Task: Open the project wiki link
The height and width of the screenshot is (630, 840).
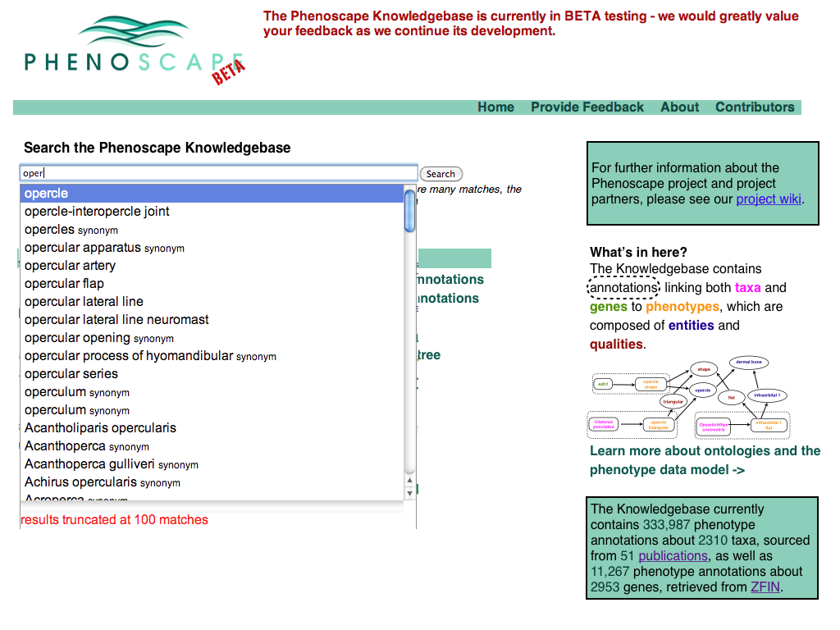Action: coord(769,199)
